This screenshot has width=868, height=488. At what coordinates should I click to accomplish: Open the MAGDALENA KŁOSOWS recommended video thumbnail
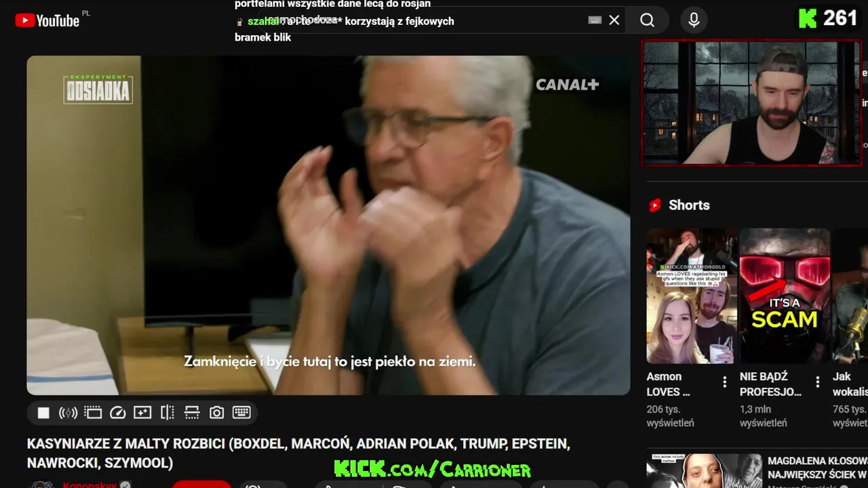703,471
